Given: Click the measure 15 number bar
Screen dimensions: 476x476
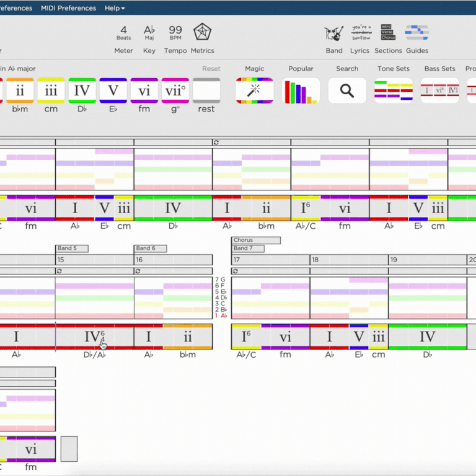Looking at the screenshot, I should 94,260.
